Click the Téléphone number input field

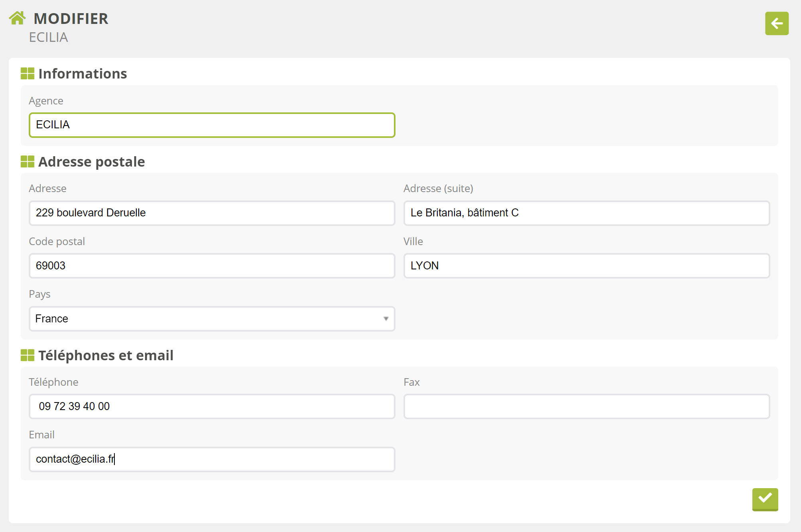coord(212,406)
